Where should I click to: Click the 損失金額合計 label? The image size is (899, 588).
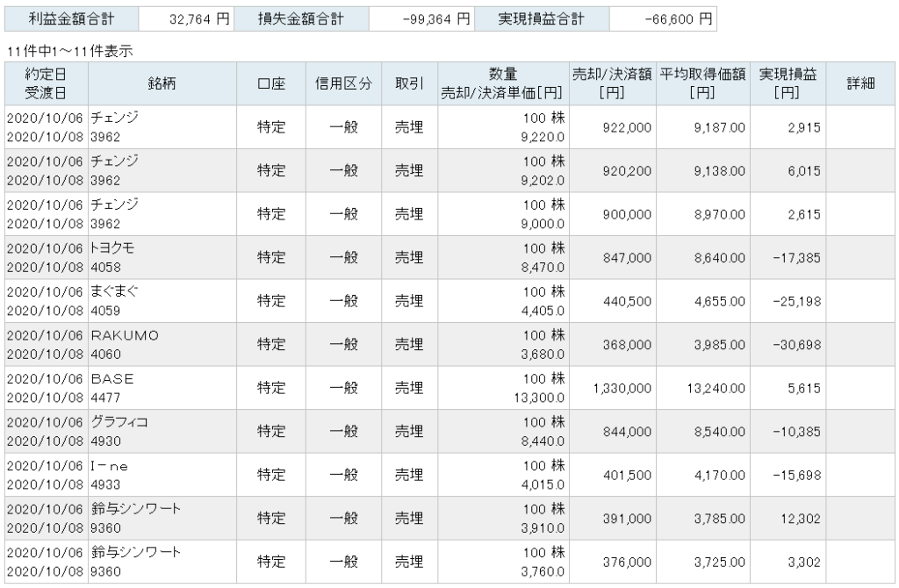301,19
